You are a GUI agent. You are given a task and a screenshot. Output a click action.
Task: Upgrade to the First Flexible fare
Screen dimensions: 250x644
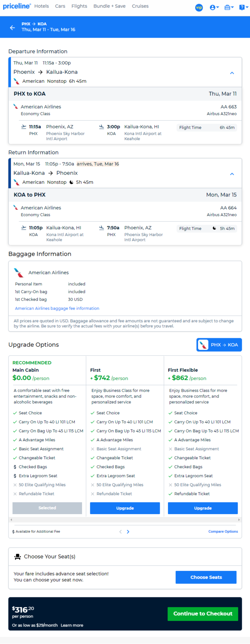[x=203, y=508]
